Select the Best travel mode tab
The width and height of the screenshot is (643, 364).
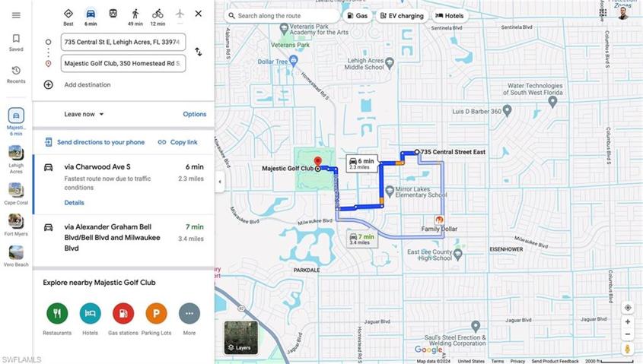point(68,17)
